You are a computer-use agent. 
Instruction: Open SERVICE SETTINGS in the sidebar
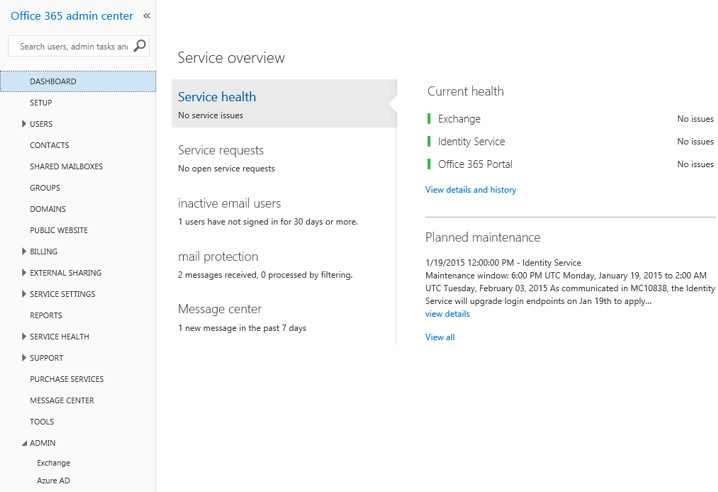click(62, 294)
